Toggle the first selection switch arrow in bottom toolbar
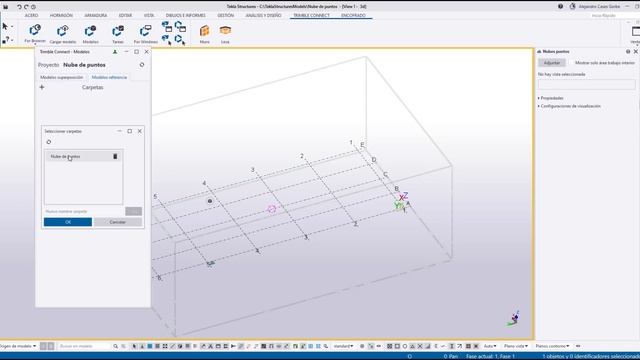This screenshot has width=640, height=360. click(x=134, y=346)
